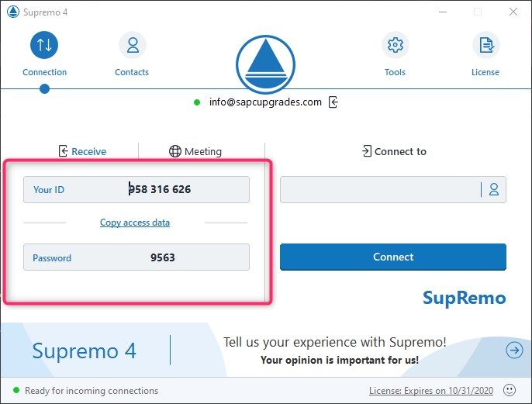The image size is (532, 404).
Task: Select the Contacts menu label
Action: click(132, 72)
